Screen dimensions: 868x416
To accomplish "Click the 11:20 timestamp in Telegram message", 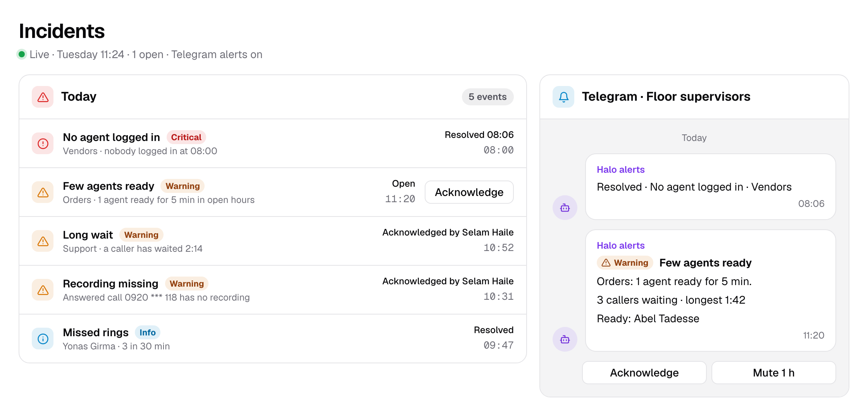I will click(x=813, y=335).
